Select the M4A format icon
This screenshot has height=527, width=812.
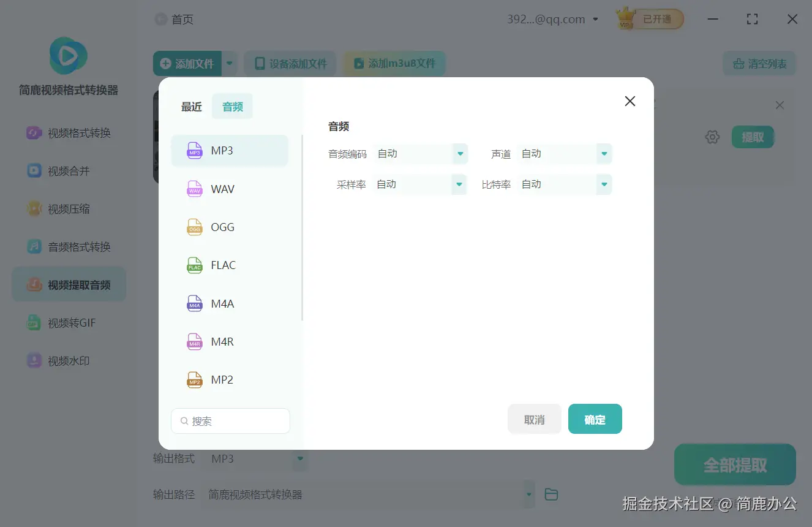[195, 303]
